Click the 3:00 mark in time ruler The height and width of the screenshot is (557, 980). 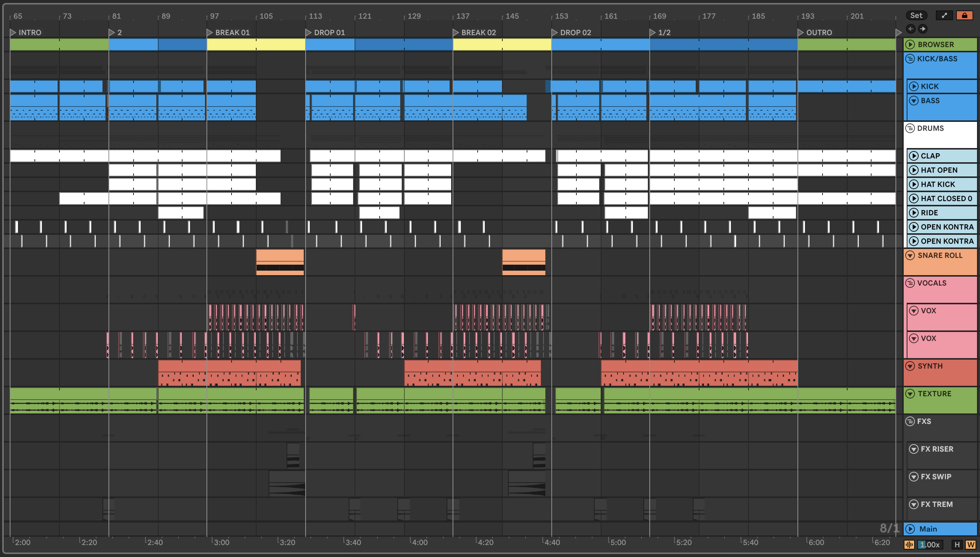point(221,542)
